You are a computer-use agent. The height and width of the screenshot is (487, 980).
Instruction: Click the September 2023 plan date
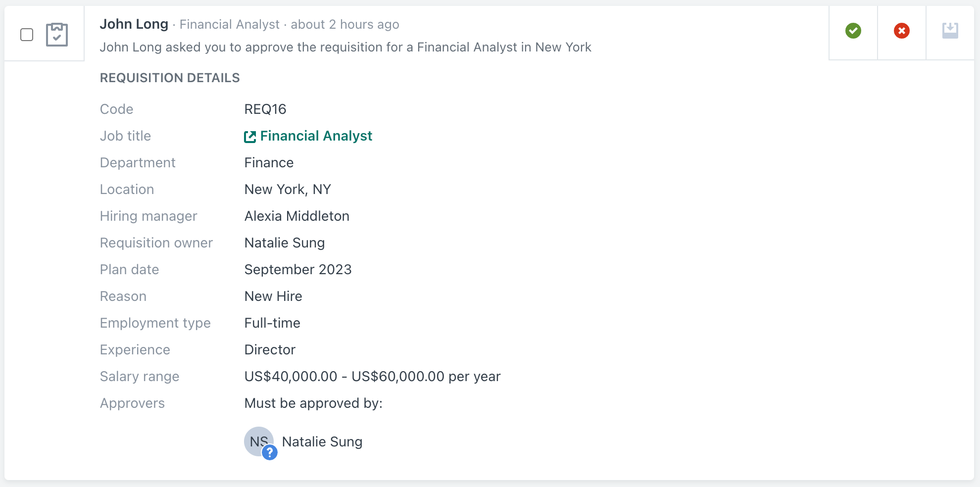(297, 270)
